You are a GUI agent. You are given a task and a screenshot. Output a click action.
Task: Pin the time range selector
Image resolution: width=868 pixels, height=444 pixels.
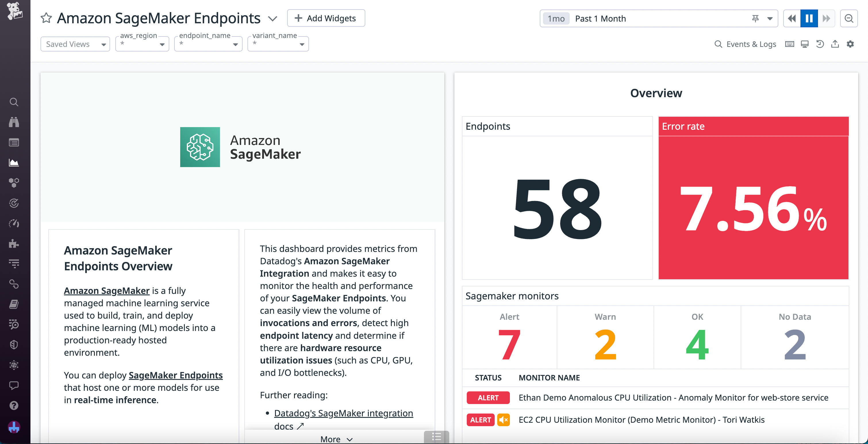coord(755,18)
